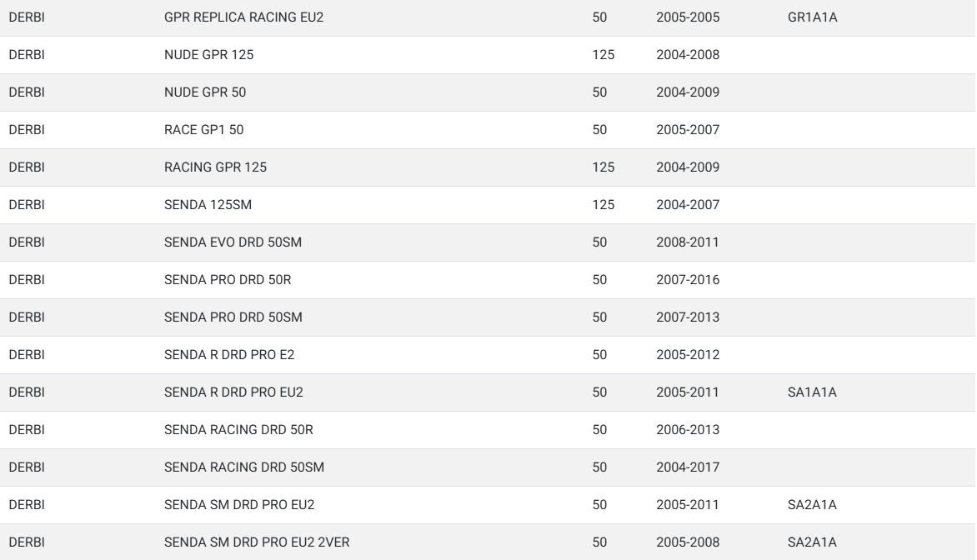This screenshot has height=560, width=977.
Task: Click the 125 displacement in SENDA 125SM row
Action: click(604, 204)
